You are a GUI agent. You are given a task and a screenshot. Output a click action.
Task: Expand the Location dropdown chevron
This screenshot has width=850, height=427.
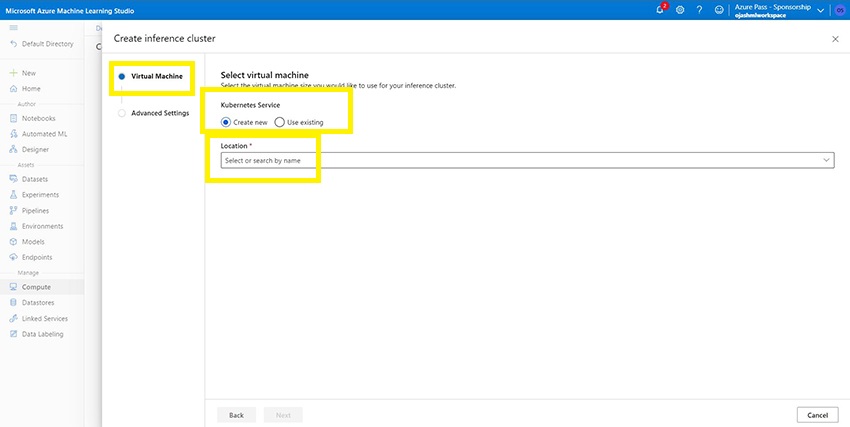click(826, 160)
